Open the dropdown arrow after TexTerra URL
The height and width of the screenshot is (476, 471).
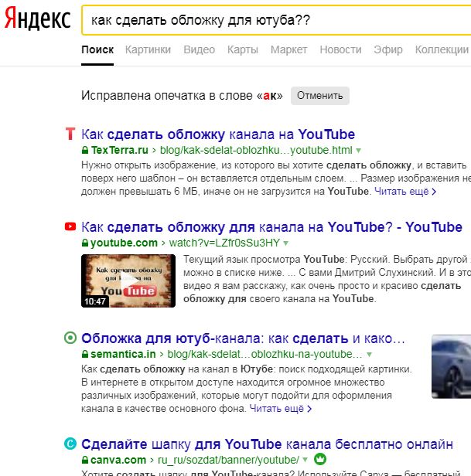(359, 151)
